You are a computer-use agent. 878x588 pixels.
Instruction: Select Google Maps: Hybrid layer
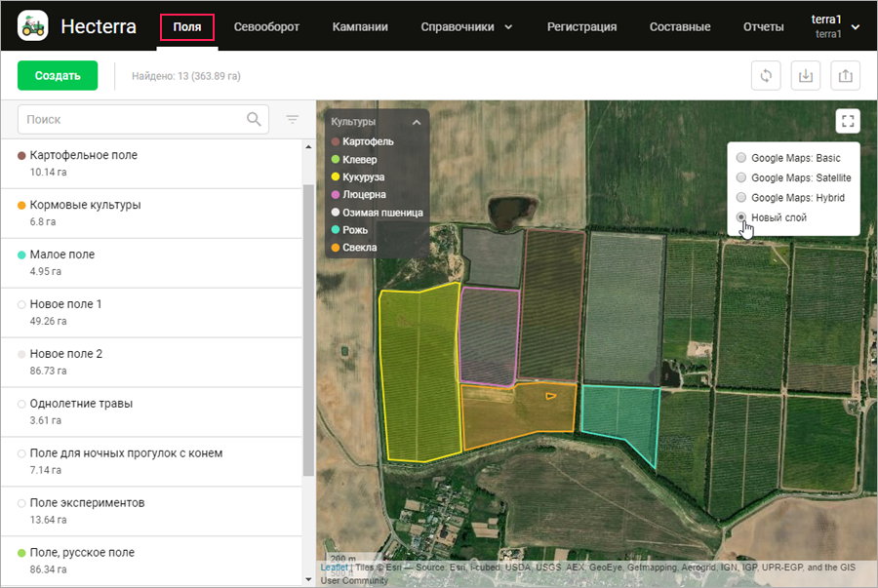(x=742, y=198)
